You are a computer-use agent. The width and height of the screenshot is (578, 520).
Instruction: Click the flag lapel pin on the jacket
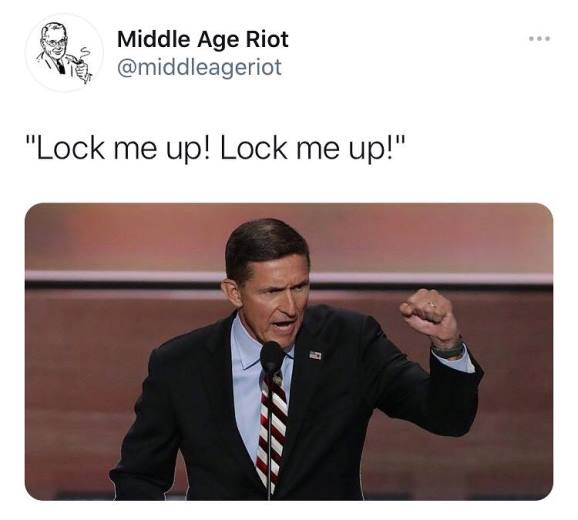click(315, 355)
